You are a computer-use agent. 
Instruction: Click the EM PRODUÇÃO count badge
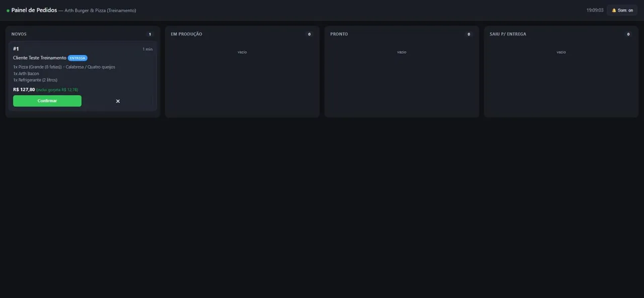(x=309, y=34)
